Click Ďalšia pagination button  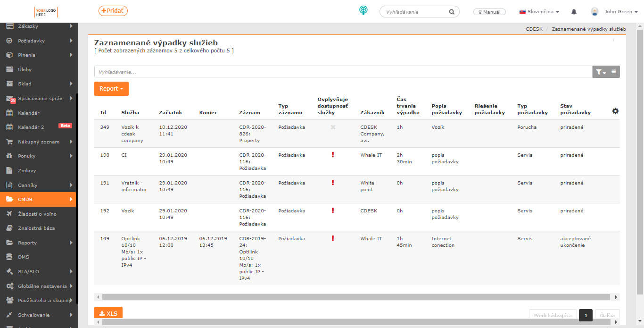(x=607, y=315)
